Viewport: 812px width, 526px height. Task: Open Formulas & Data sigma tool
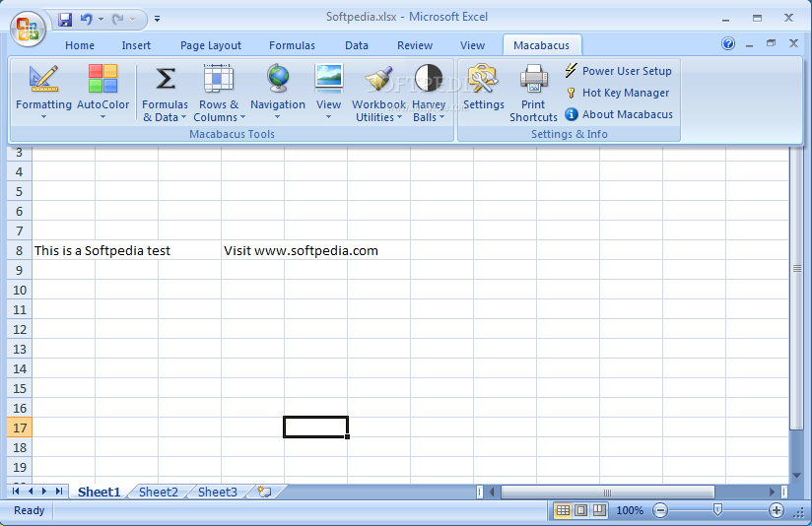coord(166,79)
